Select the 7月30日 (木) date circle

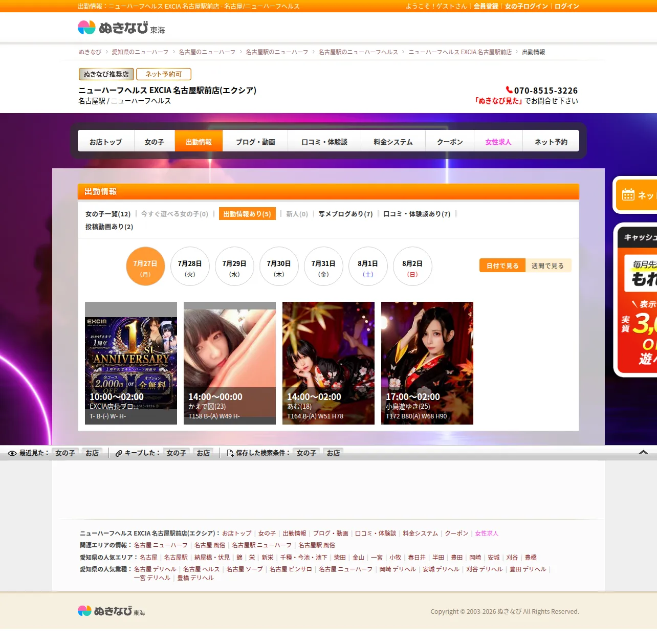pos(279,267)
